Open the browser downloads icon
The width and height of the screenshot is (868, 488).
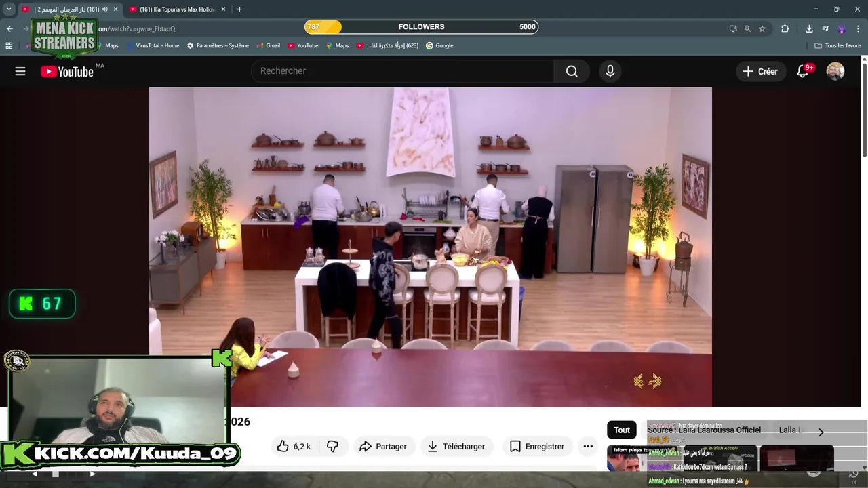coord(809,28)
